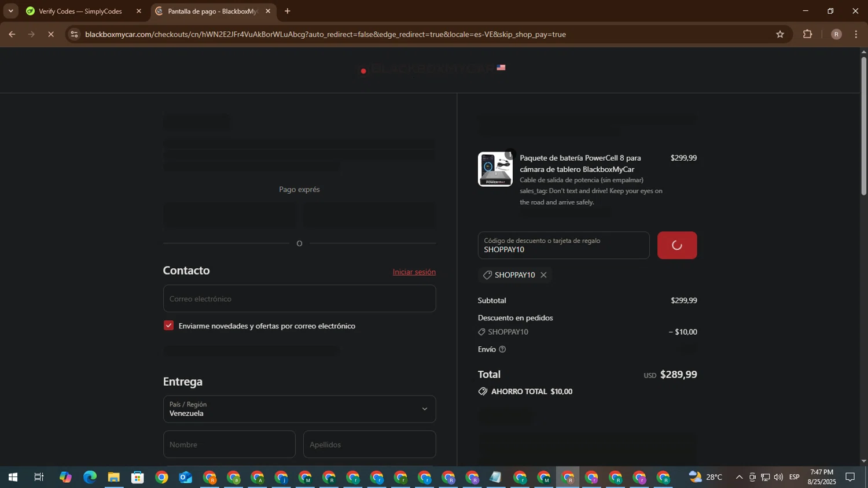Show hidden system tray icons

739,477
